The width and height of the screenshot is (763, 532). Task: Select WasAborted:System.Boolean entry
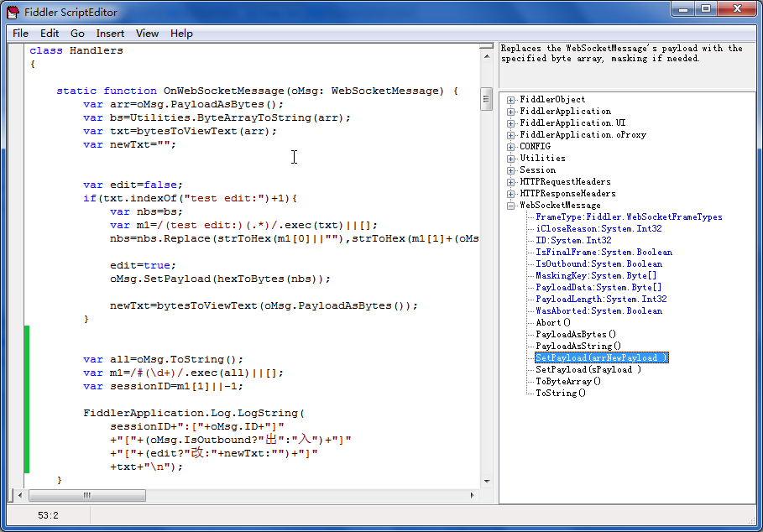[598, 310]
